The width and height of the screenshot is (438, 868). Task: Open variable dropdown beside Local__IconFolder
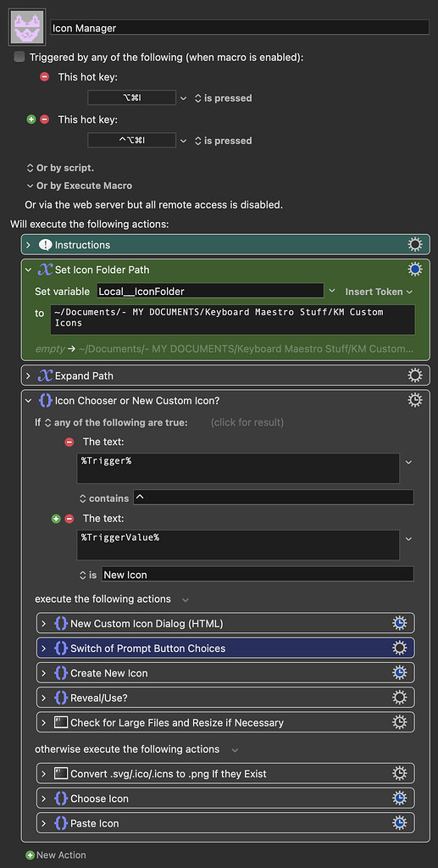click(332, 291)
